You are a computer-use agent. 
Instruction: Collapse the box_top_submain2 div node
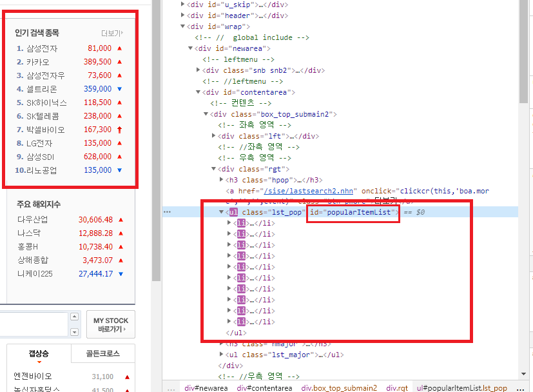coord(206,114)
